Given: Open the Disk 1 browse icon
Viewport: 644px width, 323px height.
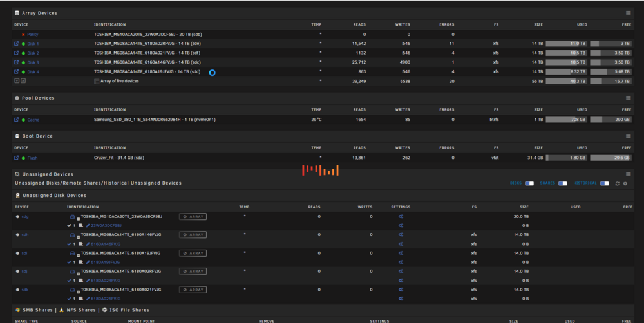Looking at the screenshot, I should (x=17, y=44).
